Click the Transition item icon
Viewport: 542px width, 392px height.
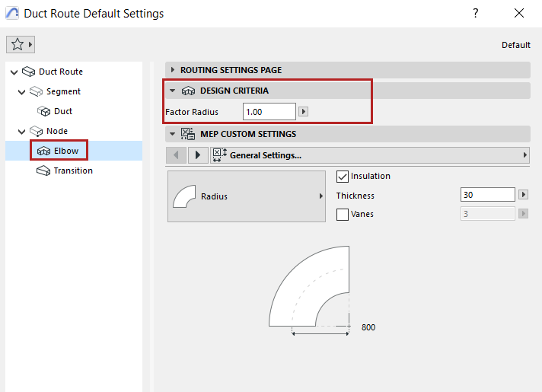pyautogui.click(x=43, y=171)
